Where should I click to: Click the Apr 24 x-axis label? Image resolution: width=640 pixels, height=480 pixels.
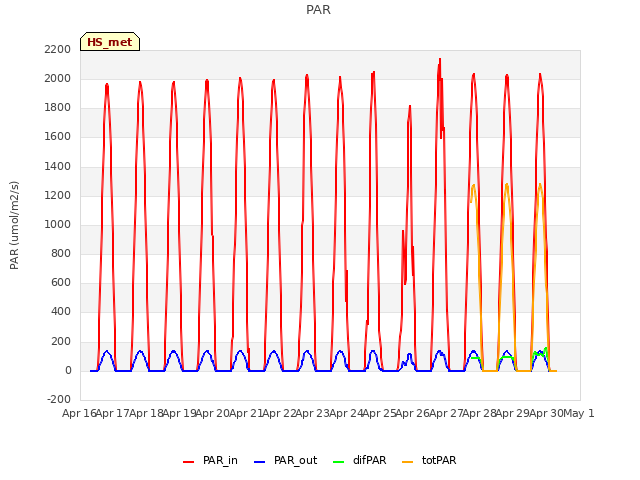346,413
